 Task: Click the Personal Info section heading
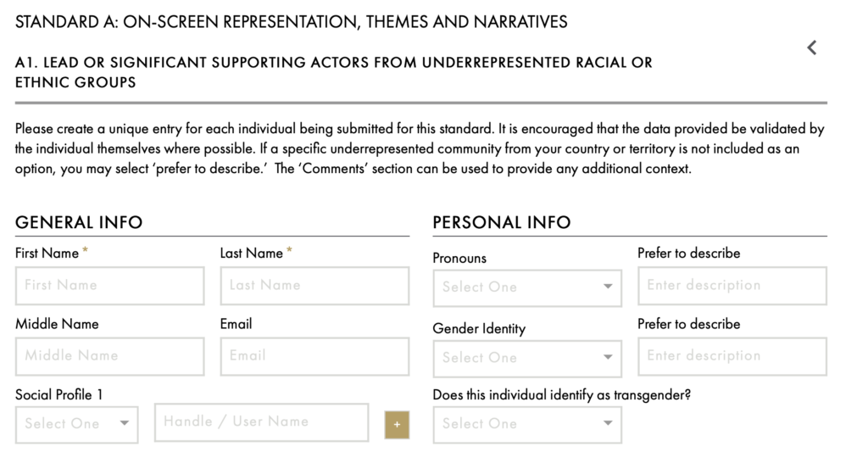(502, 222)
